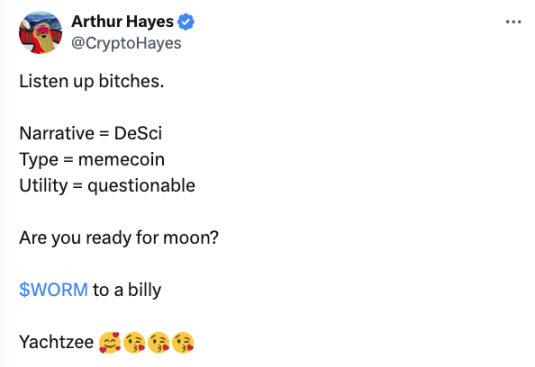Click the first kissing face emoji

pos(134,342)
